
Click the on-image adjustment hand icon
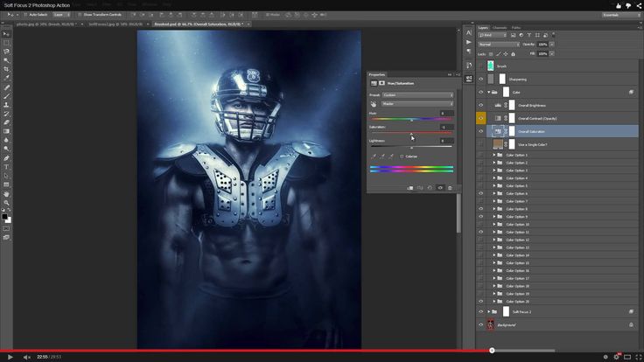(374, 104)
